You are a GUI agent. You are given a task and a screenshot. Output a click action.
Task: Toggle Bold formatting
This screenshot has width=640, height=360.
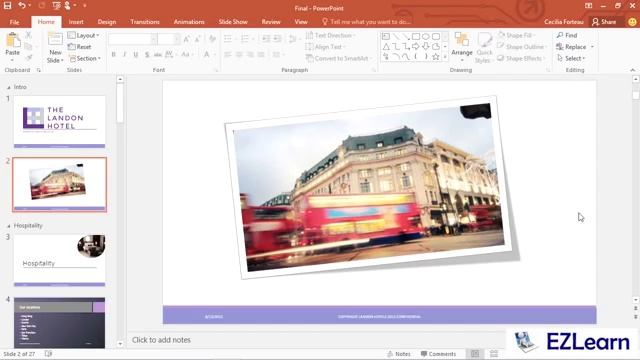pyautogui.click(x=113, y=54)
